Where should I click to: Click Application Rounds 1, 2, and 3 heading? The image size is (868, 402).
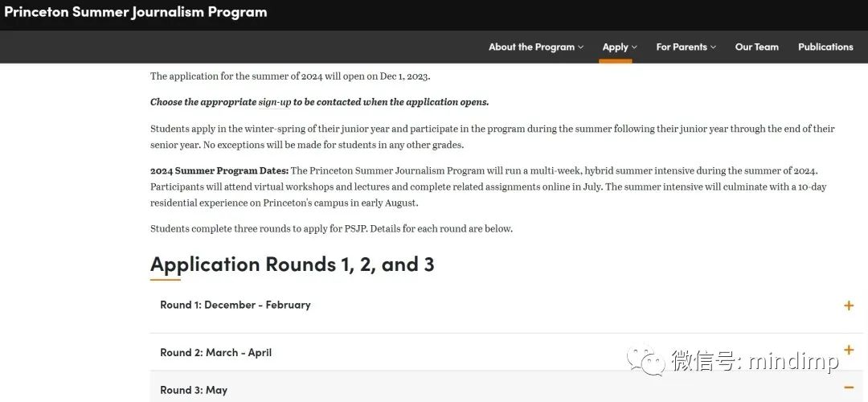click(293, 265)
